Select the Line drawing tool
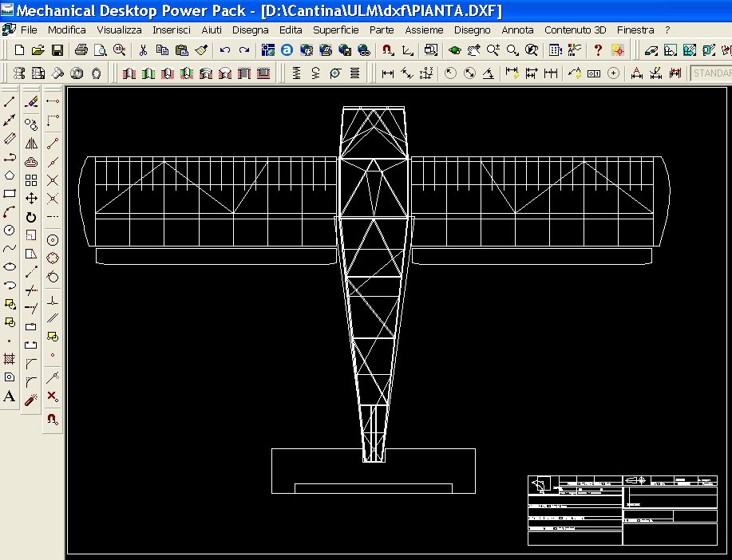 [10, 102]
